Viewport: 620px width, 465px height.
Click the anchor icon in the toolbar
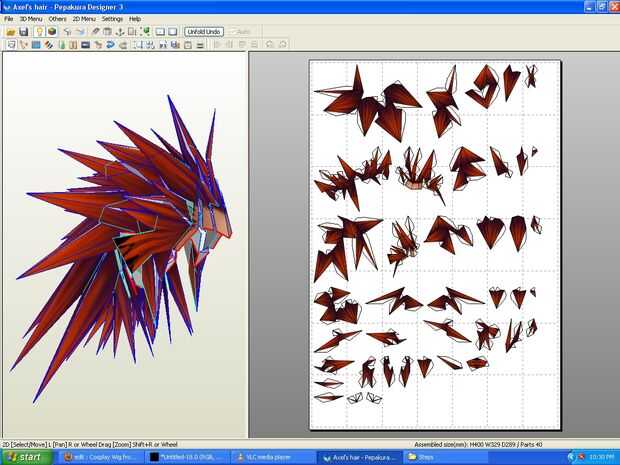[x=120, y=32]
